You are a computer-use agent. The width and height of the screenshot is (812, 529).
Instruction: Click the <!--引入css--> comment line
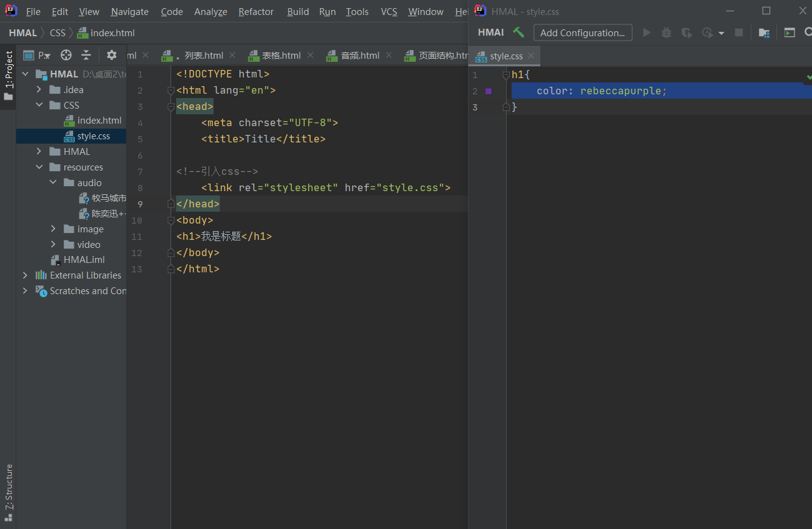tap(217, 171)
